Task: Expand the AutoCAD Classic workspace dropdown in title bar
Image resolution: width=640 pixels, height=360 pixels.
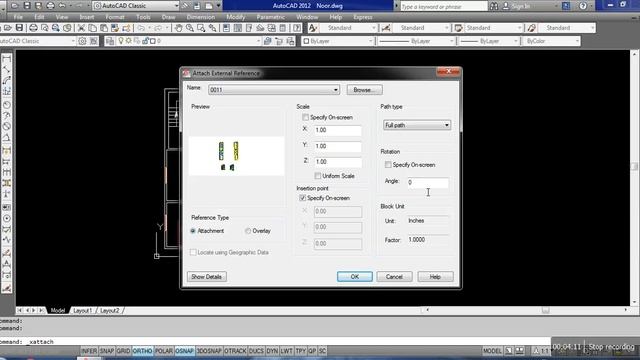Action: tap(177, 6)
